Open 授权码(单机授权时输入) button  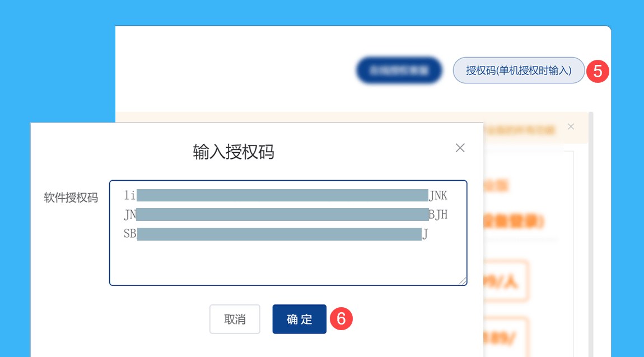(x=519, y=71)
